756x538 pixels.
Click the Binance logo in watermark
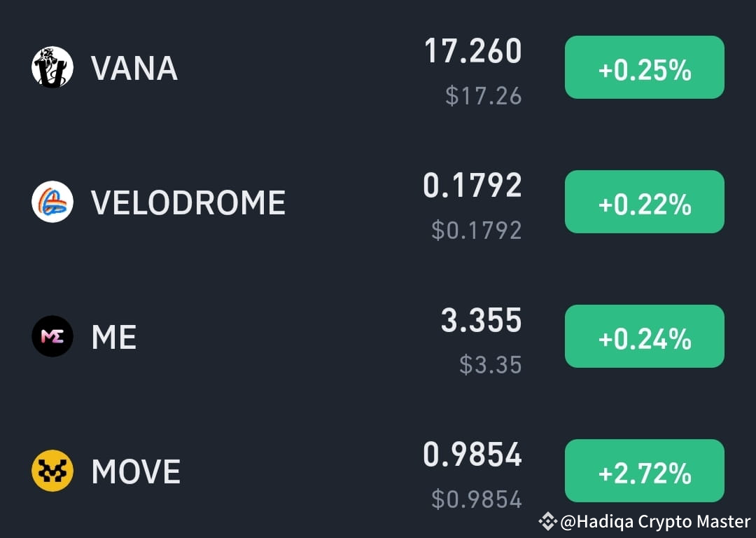click(547, 521)
